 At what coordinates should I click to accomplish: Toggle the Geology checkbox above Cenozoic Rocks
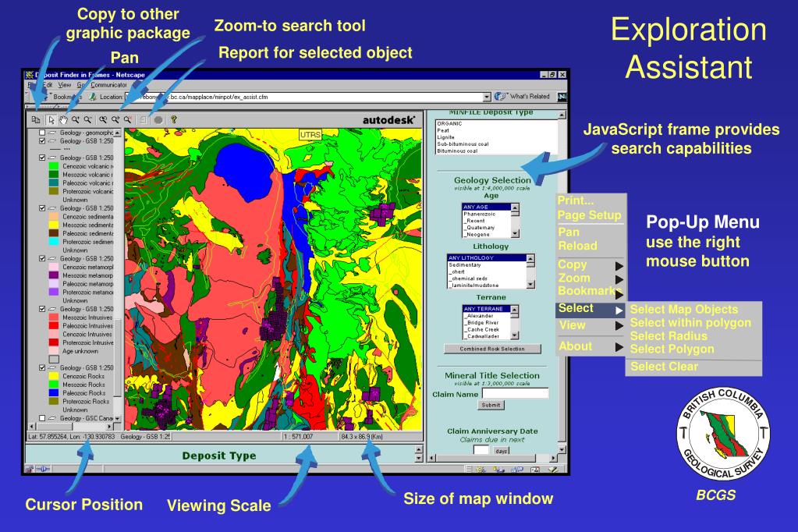click(x=42, y=367)
